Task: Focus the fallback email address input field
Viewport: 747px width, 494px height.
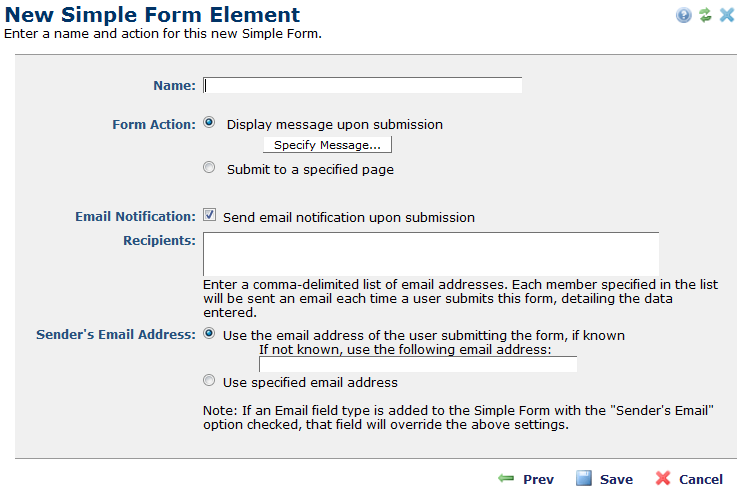Action: 417,364
